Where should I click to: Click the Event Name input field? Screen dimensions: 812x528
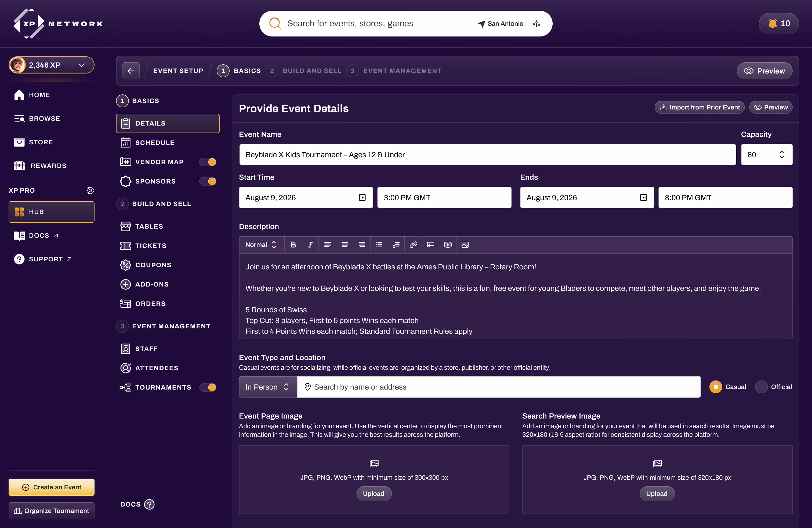pos(488,155)
